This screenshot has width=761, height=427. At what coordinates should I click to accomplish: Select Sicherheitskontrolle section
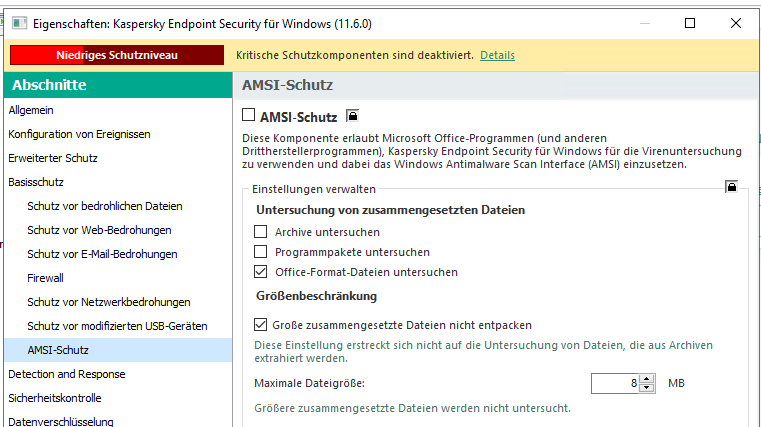(x=55, y=398)
